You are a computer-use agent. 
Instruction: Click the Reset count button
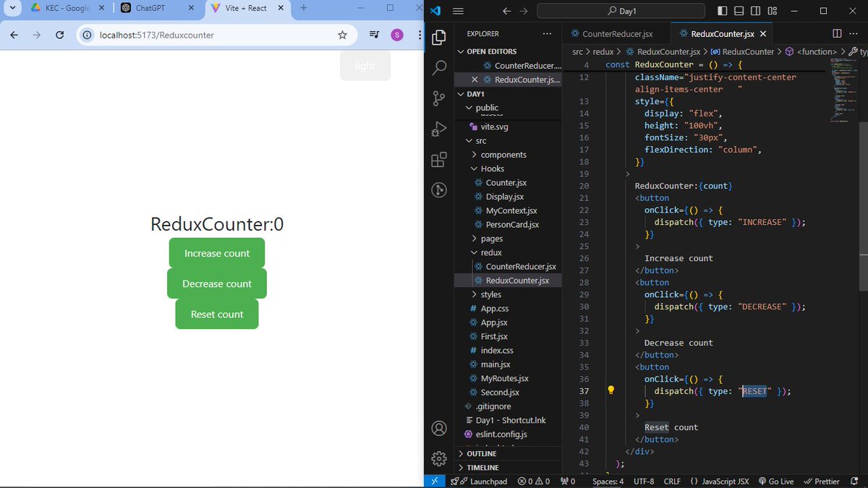[x=216, y=313]
